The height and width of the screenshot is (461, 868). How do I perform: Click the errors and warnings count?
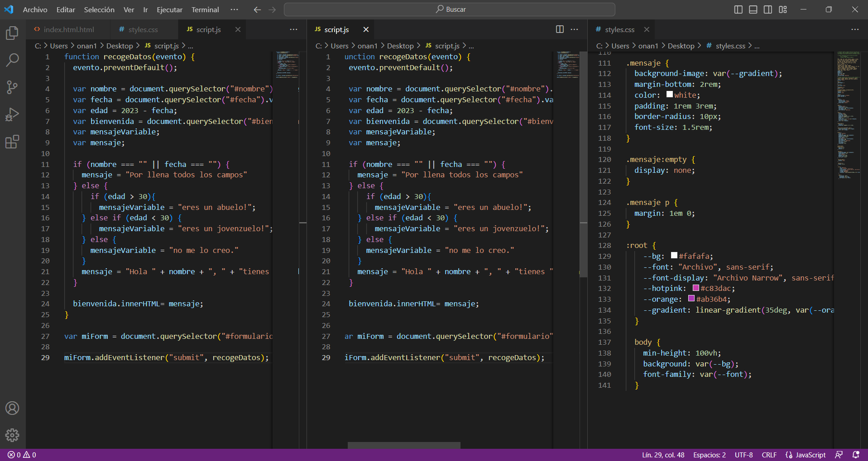pos(22,455)
